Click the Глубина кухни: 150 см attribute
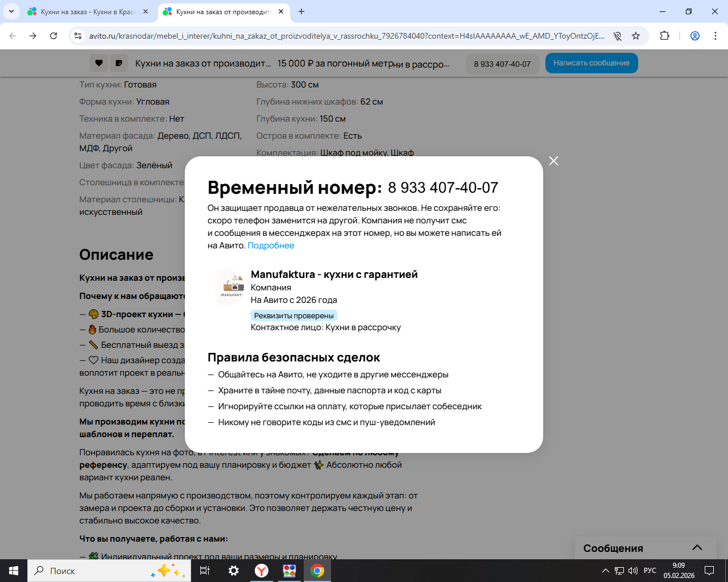This screenshot has height=582, width=728. 301,119
